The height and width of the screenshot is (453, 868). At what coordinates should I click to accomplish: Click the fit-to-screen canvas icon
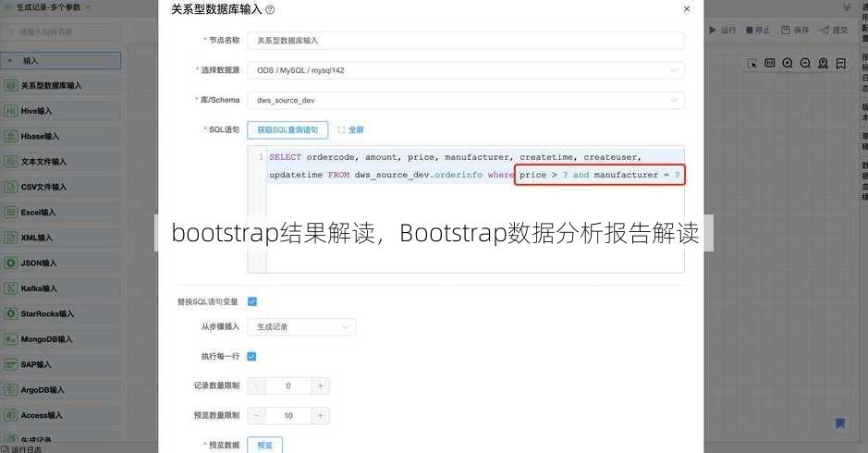click(x=769, y=63)
